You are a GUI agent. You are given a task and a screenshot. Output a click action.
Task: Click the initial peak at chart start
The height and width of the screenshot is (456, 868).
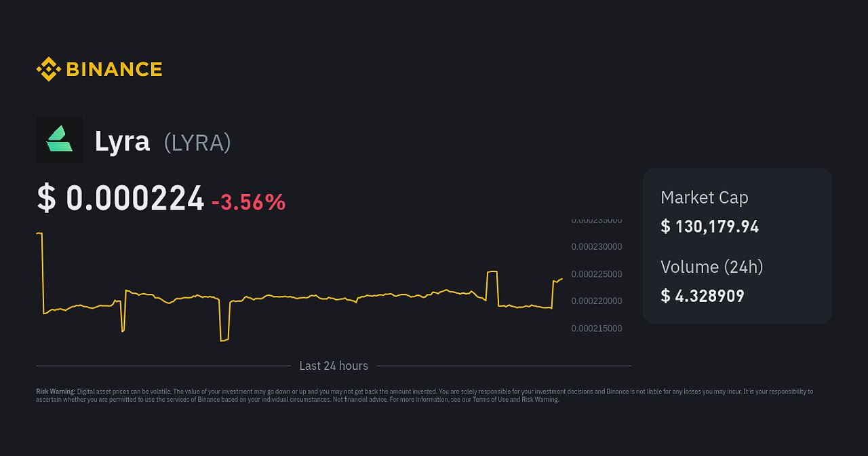pos(39,233)
